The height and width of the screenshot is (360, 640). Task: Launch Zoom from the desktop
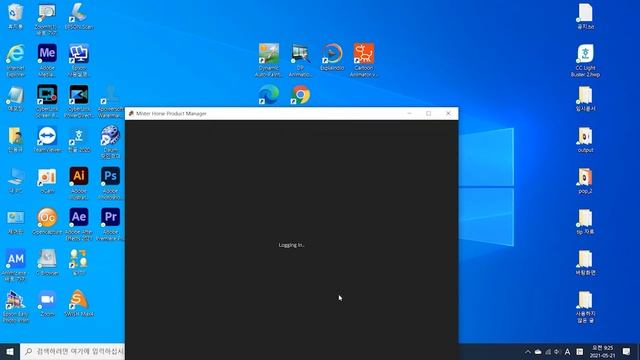point(47,303)
